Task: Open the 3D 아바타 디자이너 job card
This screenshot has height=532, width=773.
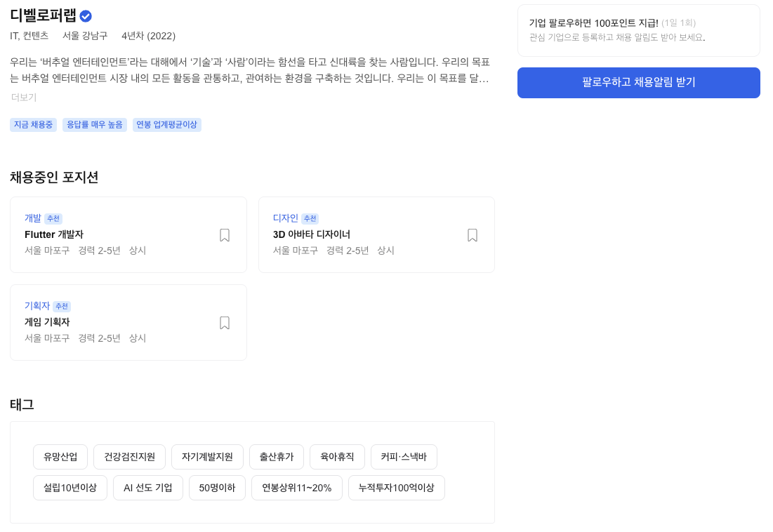Action: [376, 234]
